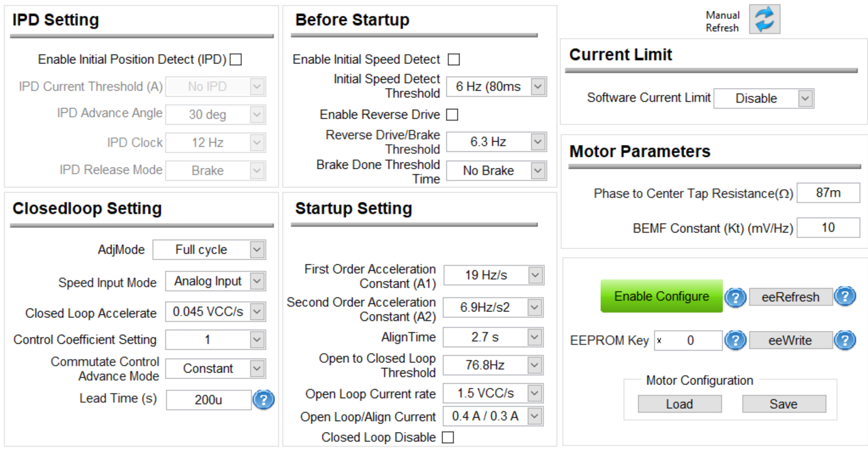Click Load motor configuration button
868x449 pixels.
coord(680,404)
